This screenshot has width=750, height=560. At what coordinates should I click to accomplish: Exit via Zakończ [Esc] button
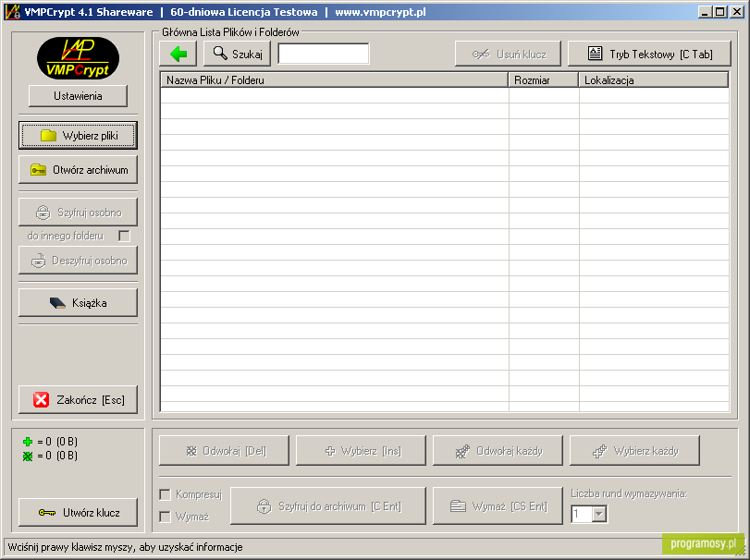[78, 399]
